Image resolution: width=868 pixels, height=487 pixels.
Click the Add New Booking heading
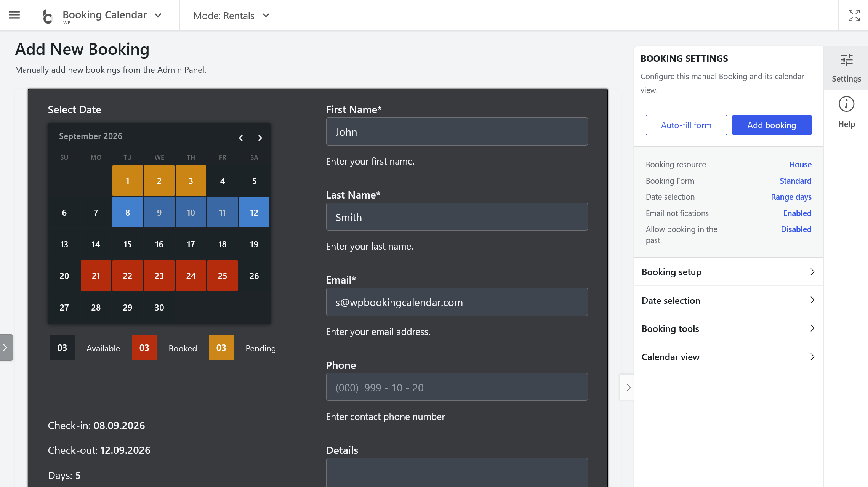tap(82, 49)
